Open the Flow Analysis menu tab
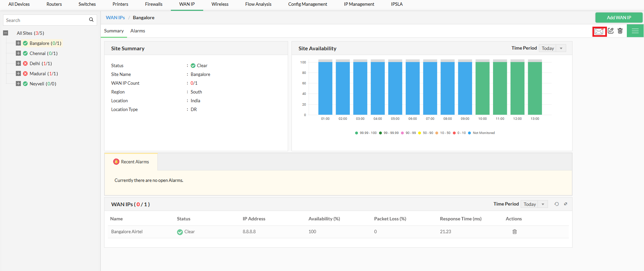The height and width of the screenshot is (271, 644). (258, 4)
